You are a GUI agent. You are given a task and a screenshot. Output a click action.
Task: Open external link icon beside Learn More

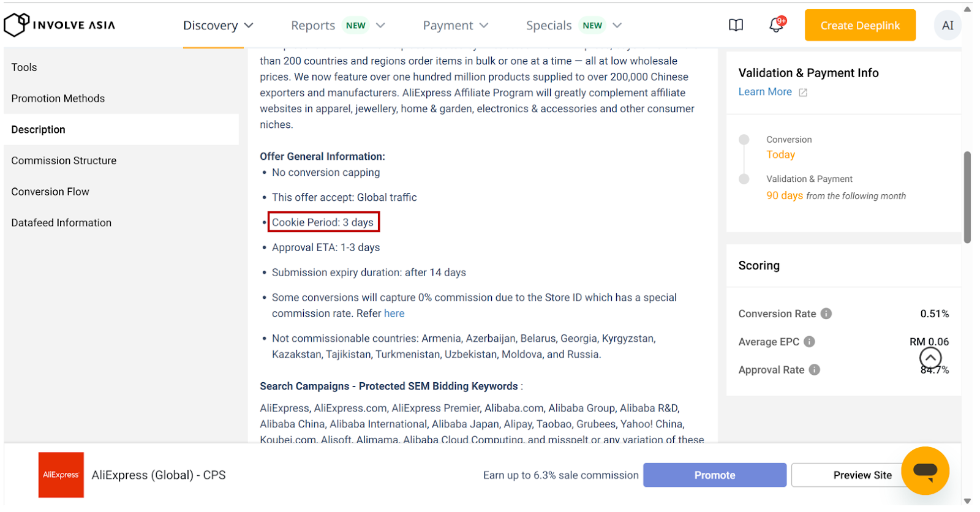(x=803, y=92)
